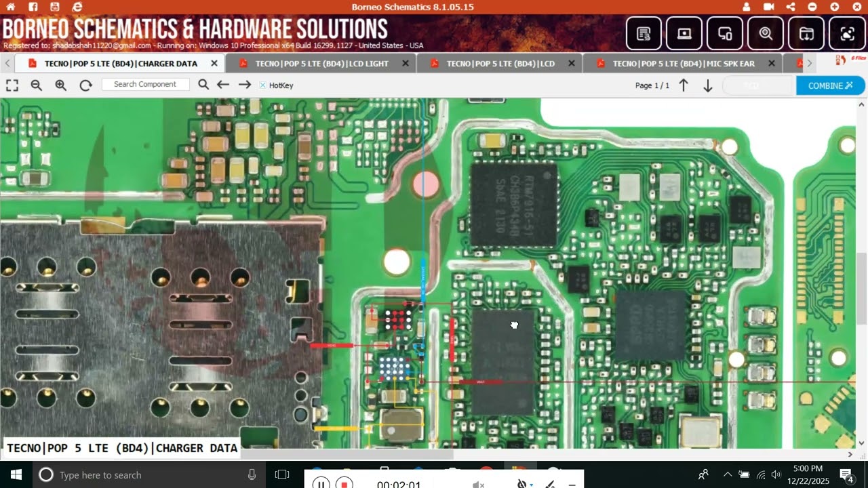Close the CHARGER DATA tab
This screenshot has width=868, height=488.
tap(214, 63)
